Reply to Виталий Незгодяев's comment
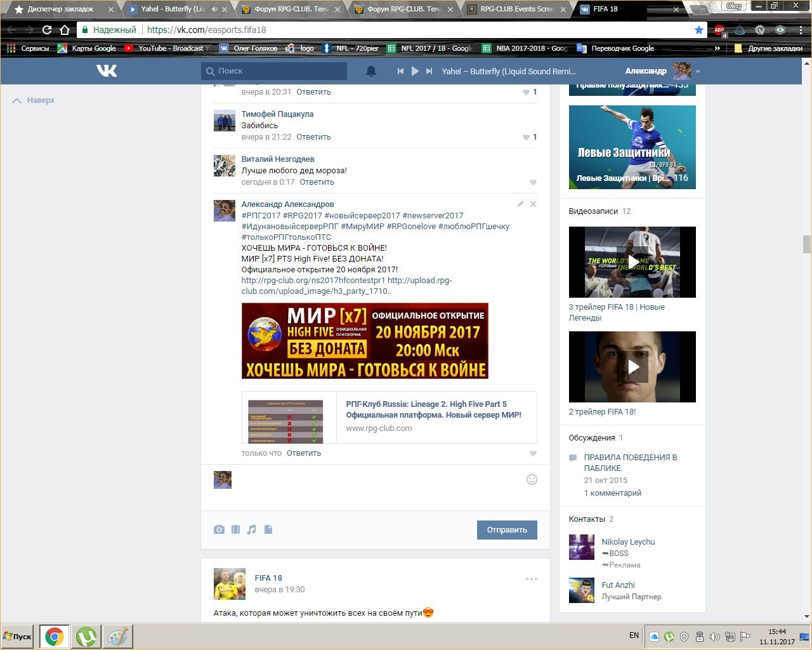This screenshot has width=812, height=650. coord(317,182)
